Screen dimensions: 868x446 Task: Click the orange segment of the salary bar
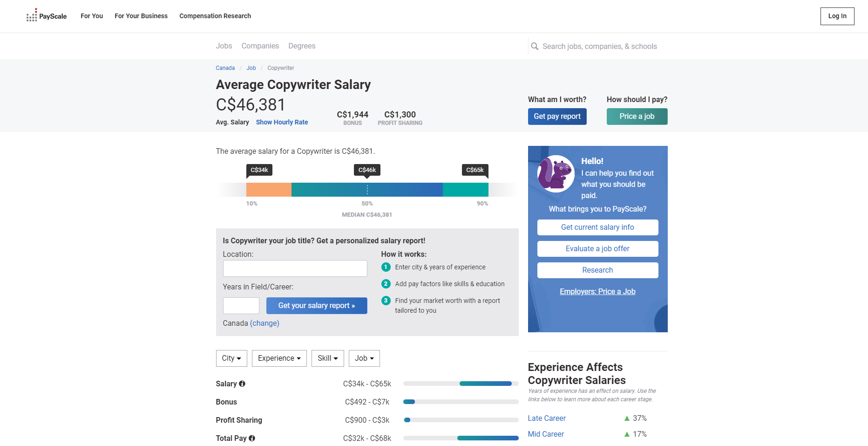click(269, 190)
